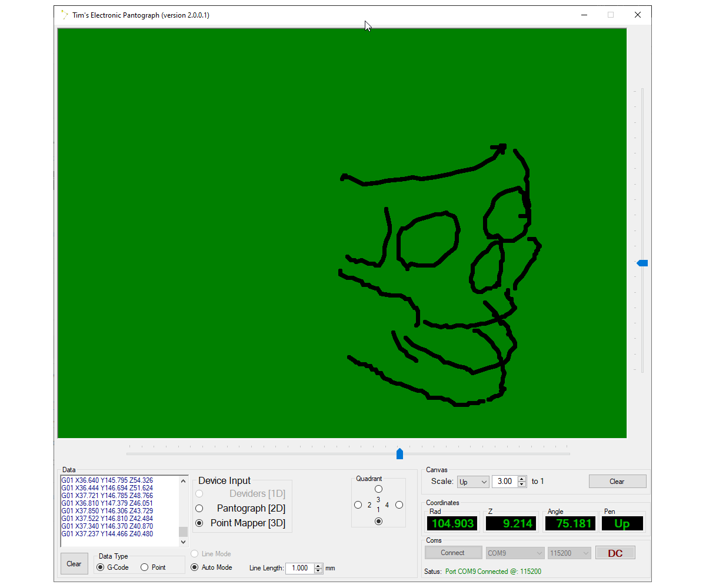Choose Point as the data type
706x588 pixels.
click(x=143, y=566)
